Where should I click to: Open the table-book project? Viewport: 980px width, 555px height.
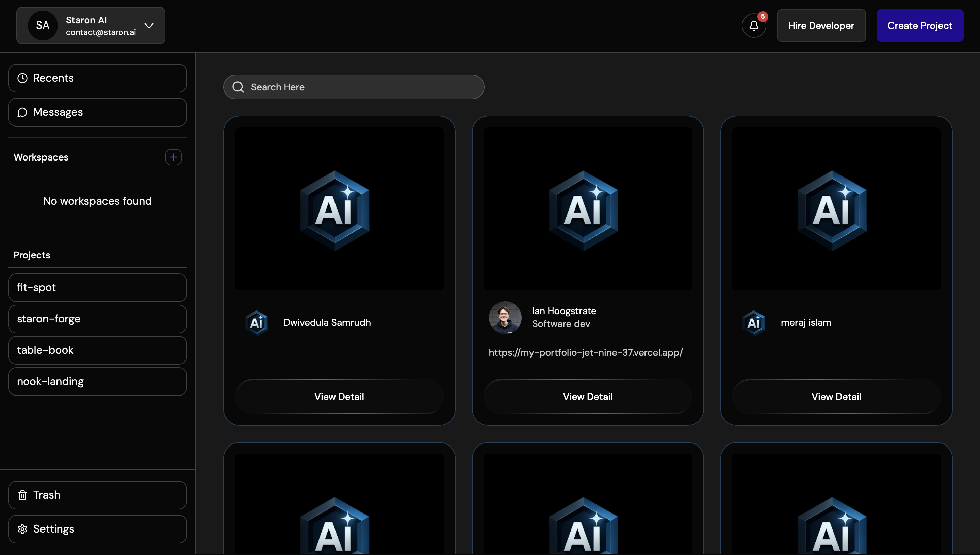click(x=97, y=350)
